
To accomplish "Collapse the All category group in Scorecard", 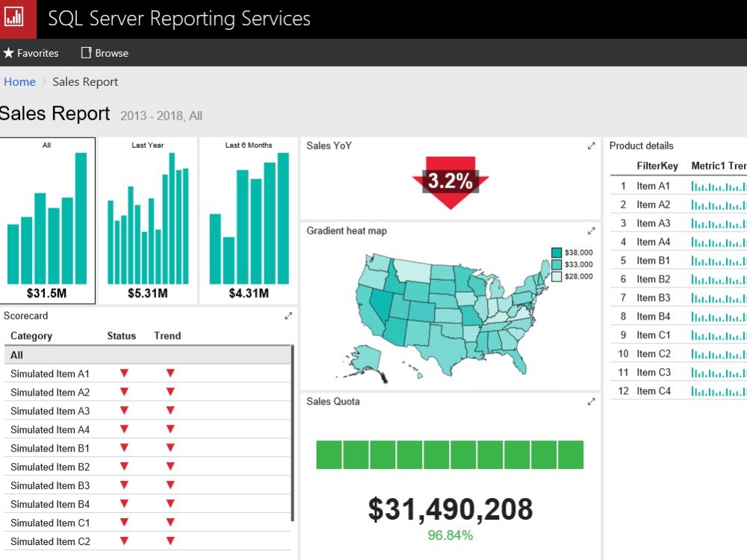I will pyautogui.click(x=16, y=355).
